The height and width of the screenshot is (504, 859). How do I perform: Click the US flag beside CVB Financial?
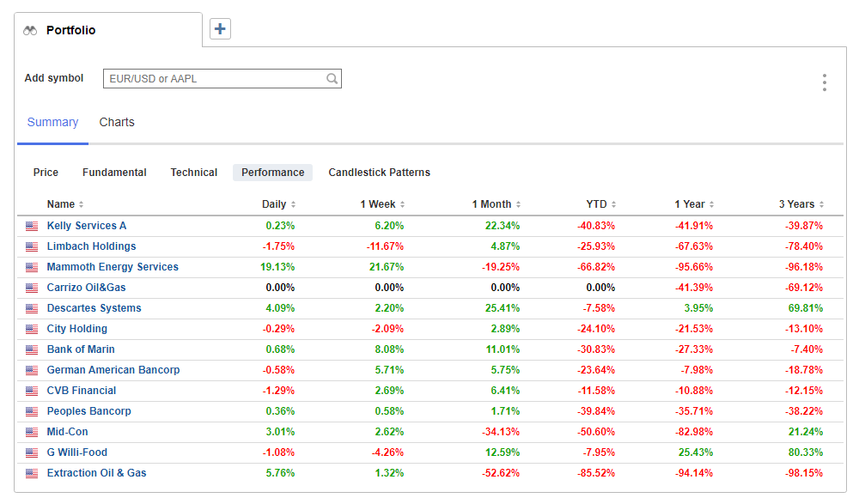32,391
